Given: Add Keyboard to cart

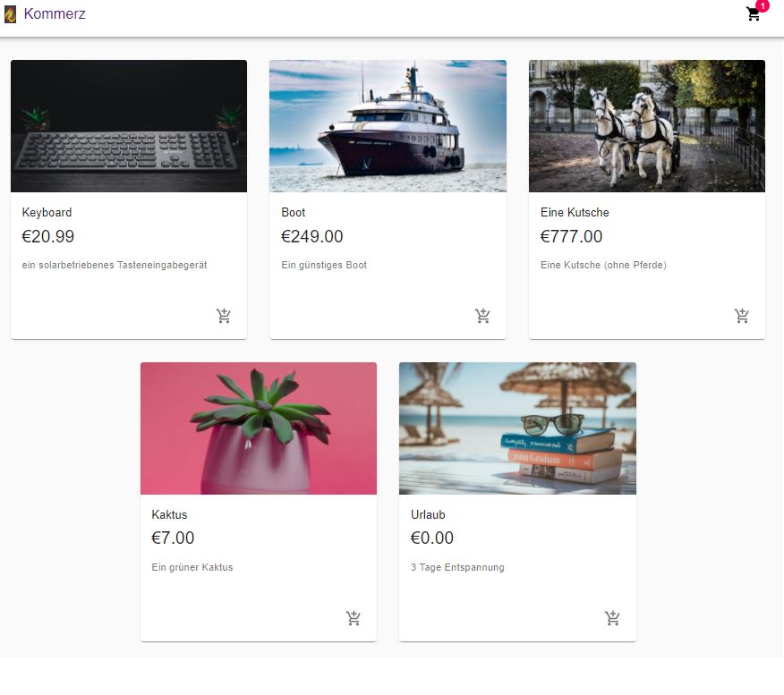Looking at the screenshot, I should pyautogui.click(x=224, y=316).
